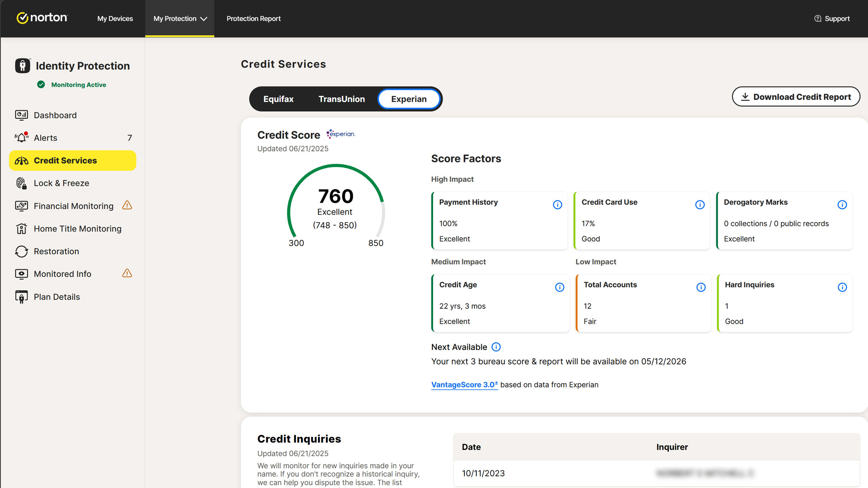Viewport: 868px width, 488px height.
Task: Click the Credit Age info icon
Action: click(559, 287)
